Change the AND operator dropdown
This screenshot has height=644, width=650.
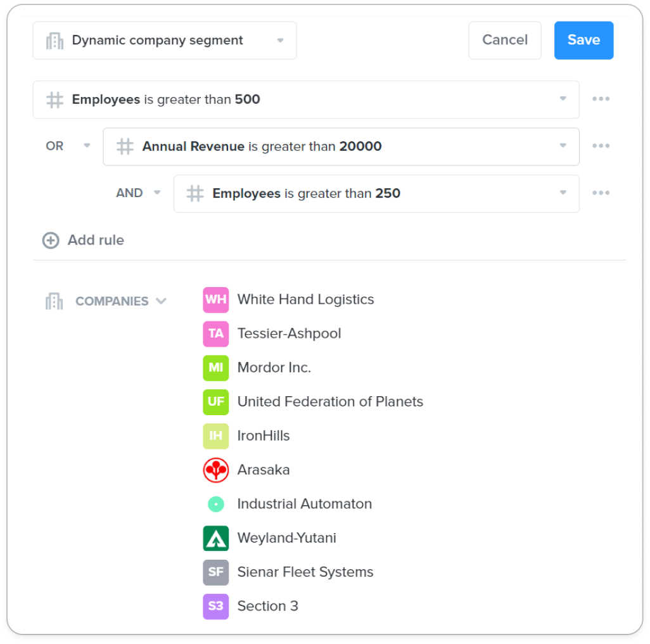pos(138,193)
